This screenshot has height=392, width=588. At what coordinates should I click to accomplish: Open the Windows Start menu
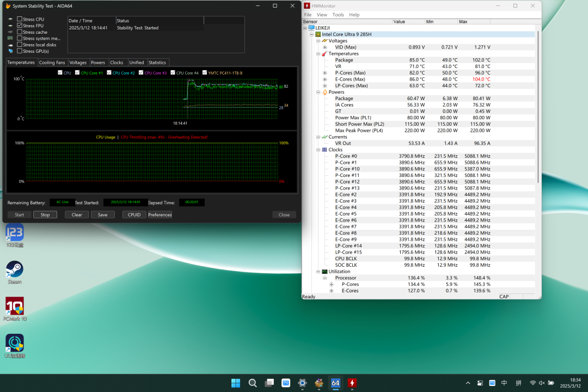(x=236, y=383)
